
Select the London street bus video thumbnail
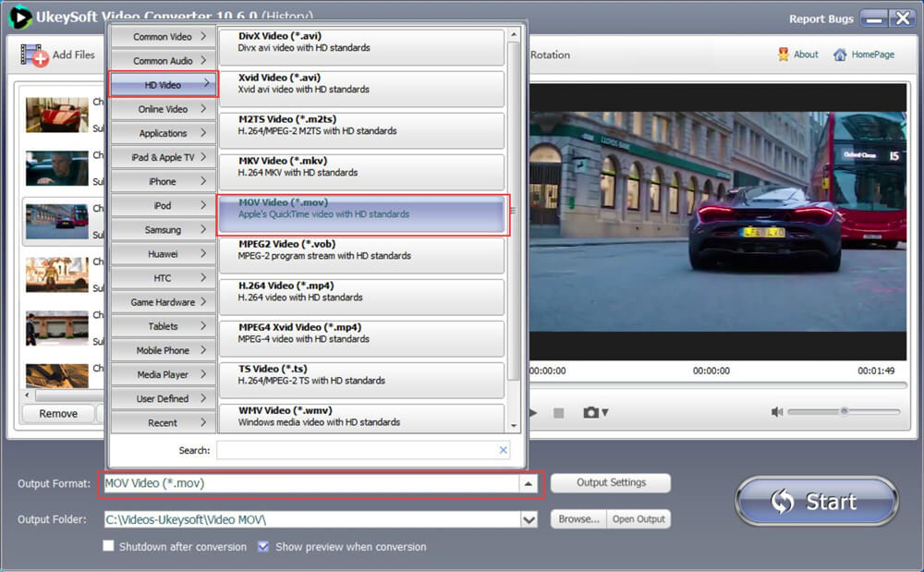click(57, 221)
